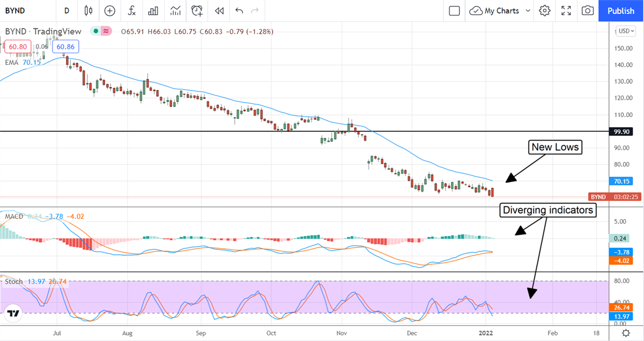644x341 pixels.
Task: Expand the My Charts dropdown arrow
Action: [x=528, y=11]
